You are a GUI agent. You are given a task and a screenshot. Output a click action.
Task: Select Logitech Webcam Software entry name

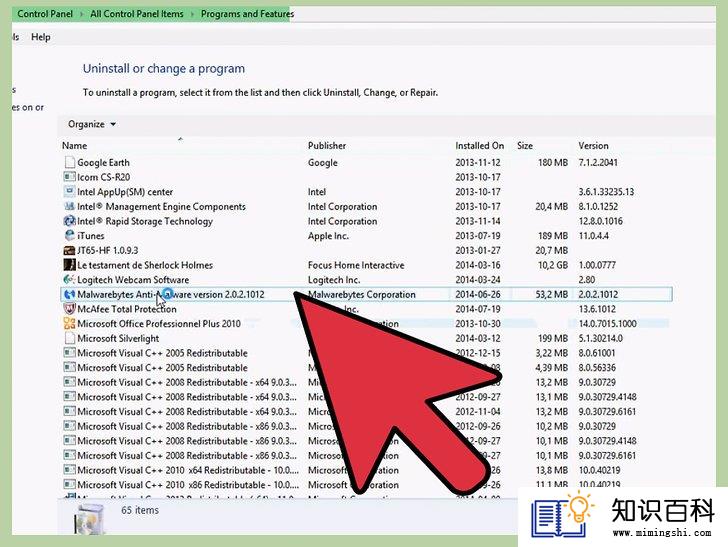tap(133, 280)
